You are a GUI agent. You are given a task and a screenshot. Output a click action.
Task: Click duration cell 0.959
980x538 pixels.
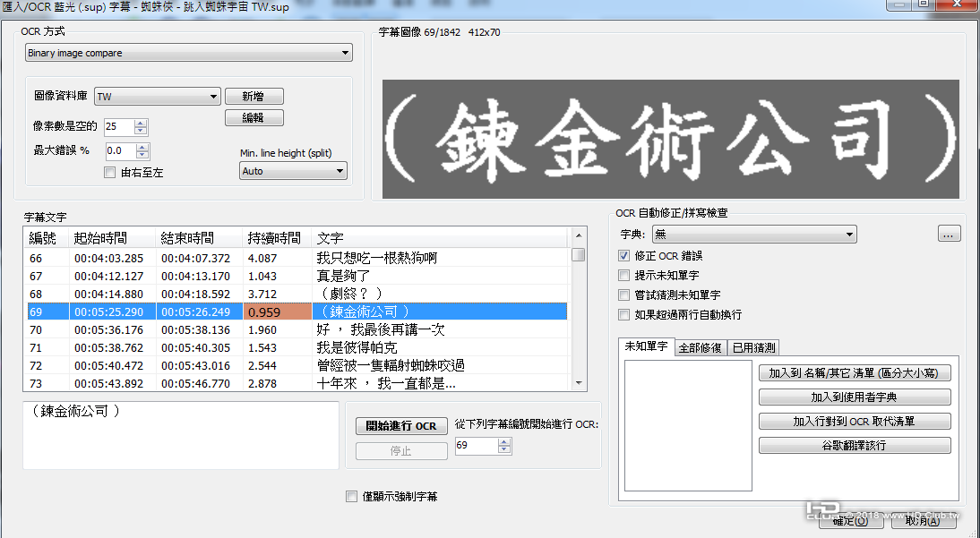point(277,312)
